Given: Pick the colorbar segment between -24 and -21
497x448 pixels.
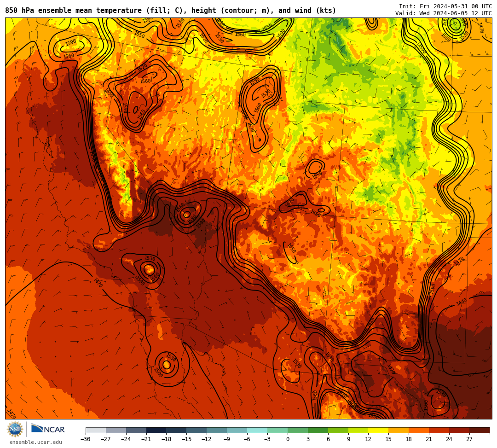Looking at the screenshot, I should pos(136,430).
